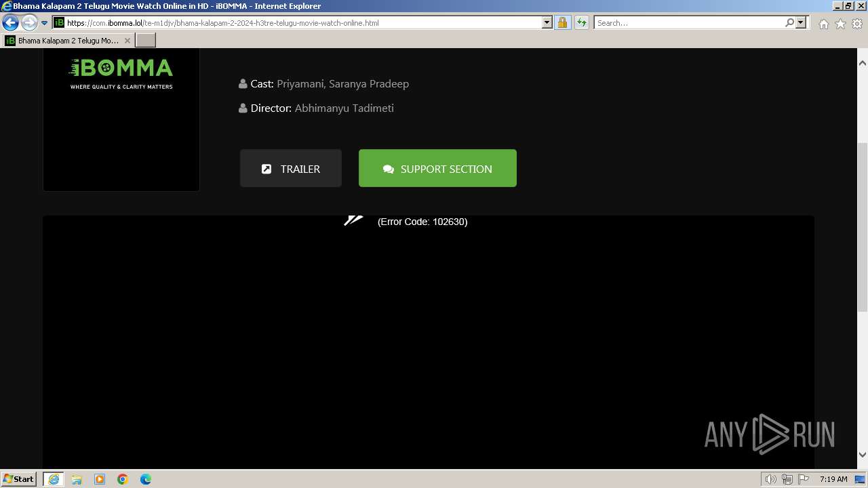Click the SUPPORT SECTION button
The height and width of the screenshot is (488, 868).
point(437,168)
